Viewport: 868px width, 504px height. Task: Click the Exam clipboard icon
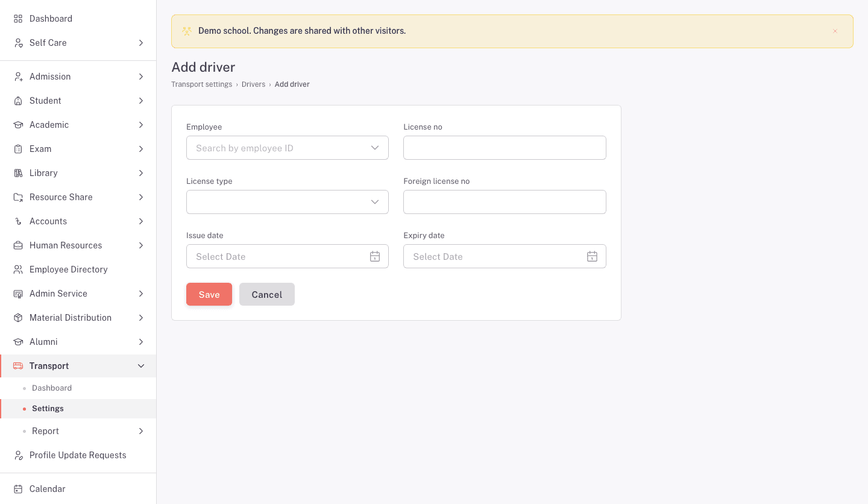tap(18, 149)
